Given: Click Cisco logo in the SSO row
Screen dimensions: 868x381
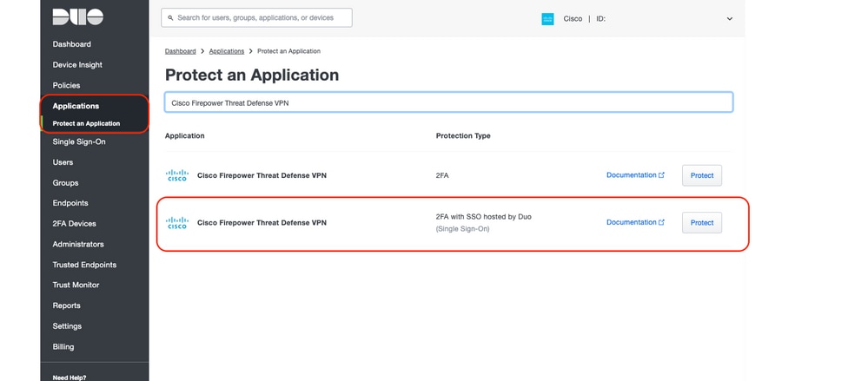Looking at the screenshot, I should [177, 223].
